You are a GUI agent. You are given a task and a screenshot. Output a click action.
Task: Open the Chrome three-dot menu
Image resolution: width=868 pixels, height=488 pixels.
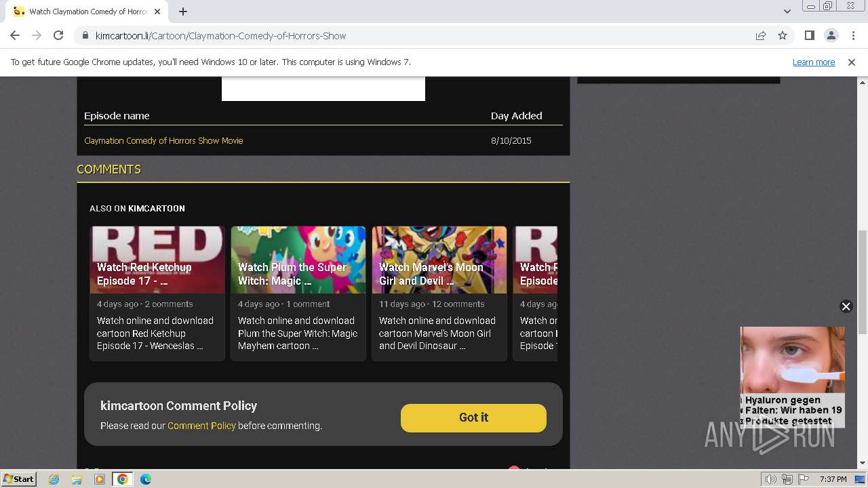click(x=853, y=35)
